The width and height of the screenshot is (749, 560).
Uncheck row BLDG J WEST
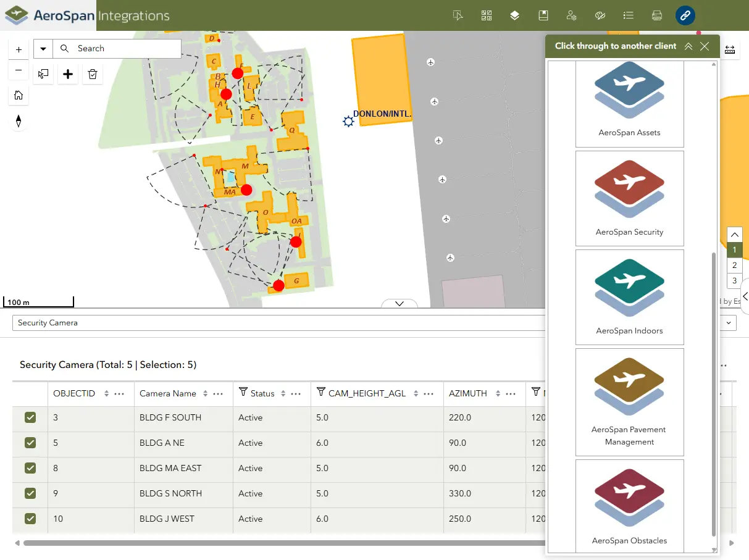point(30,519)
